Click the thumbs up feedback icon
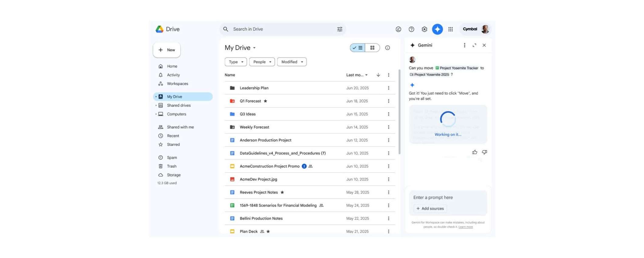644x258 pixels. pyautogui.click(x=474, y=152)
